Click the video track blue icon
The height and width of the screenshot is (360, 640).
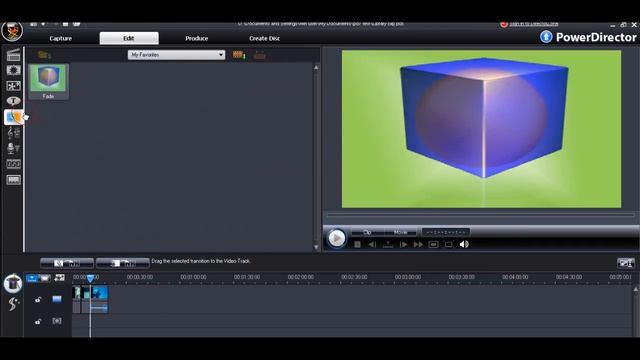(57, 299)
